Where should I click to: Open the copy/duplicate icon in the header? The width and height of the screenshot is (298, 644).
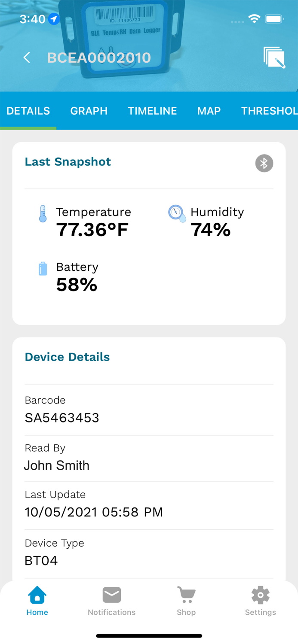(274, 57)
